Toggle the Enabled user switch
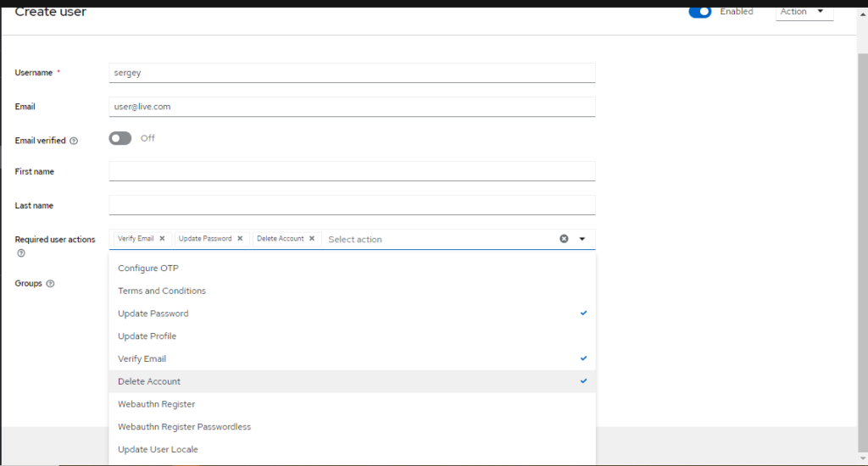 (699, 12)
